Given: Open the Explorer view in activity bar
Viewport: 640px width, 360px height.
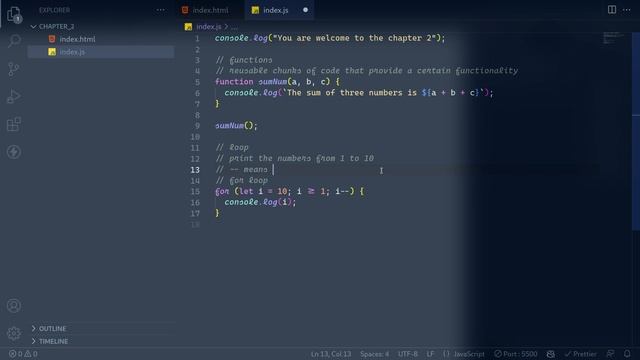Looking at the screenshot, I should [x=14, y=14].
